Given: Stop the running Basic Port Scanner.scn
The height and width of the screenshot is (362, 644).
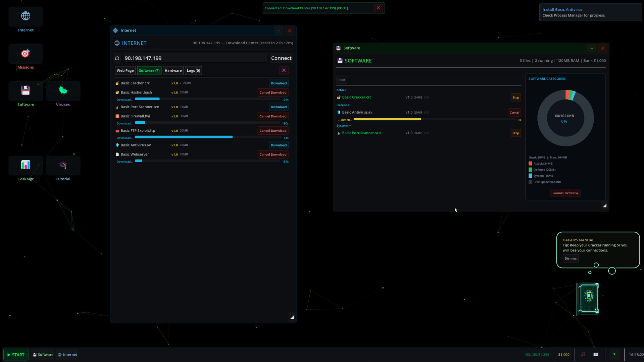Looking at the screenshot, I should pos(515,133).
